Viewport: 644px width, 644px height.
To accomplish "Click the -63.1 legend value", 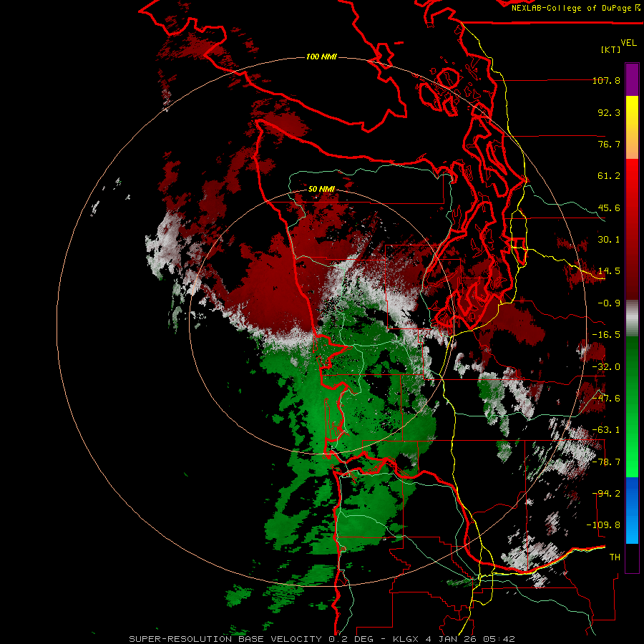I will click(606, 430).
